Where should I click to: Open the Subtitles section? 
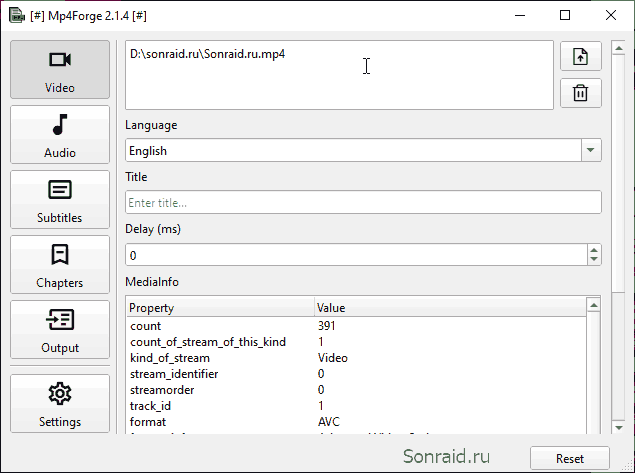pyautogui.click(x=60, y=200)
